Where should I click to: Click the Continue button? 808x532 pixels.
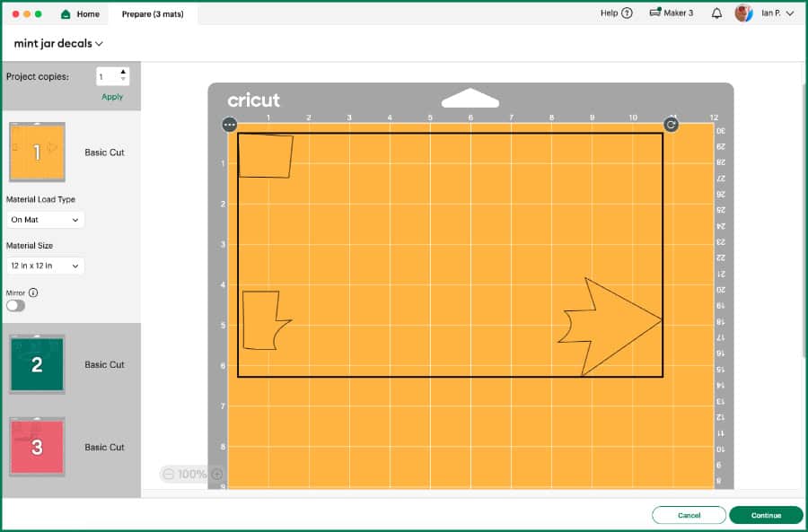pyautogui.click(x=767, y=515)
